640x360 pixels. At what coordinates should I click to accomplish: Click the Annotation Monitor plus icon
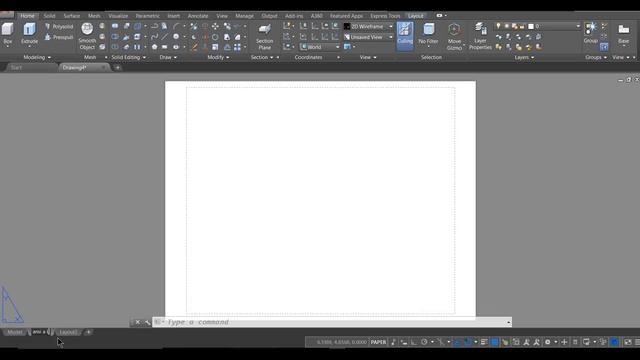tap(564, 342)
